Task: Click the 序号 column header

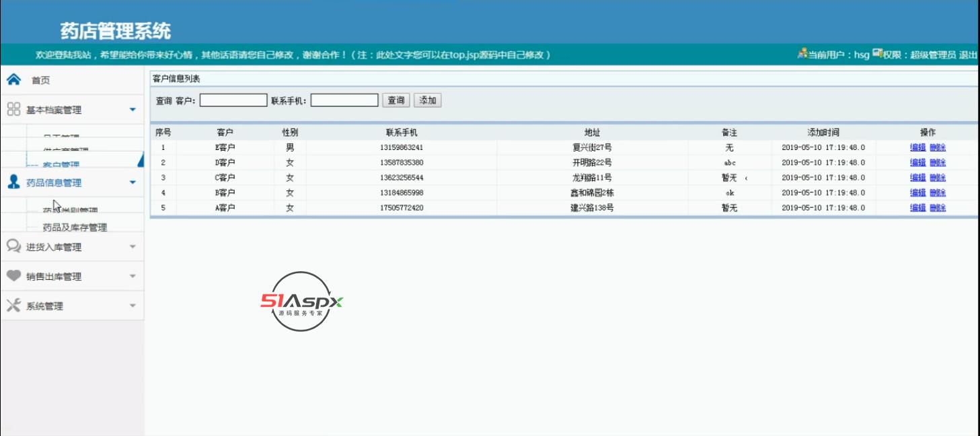Action: [x=163, y=133]
